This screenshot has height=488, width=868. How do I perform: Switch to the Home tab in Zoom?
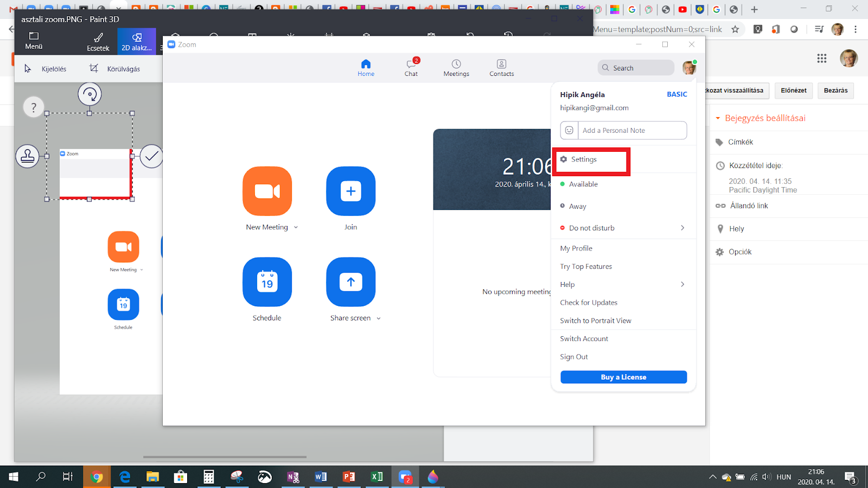(x=366, y=68)
